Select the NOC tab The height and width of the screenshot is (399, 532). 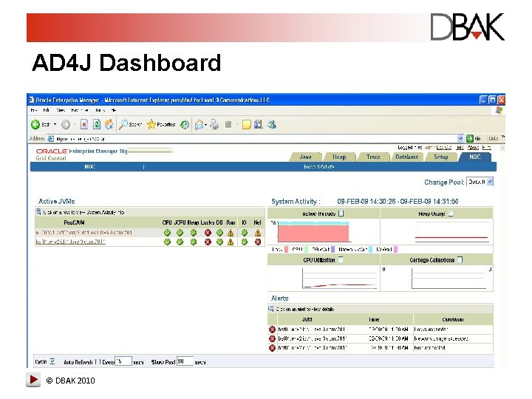(x=474, y=157)
